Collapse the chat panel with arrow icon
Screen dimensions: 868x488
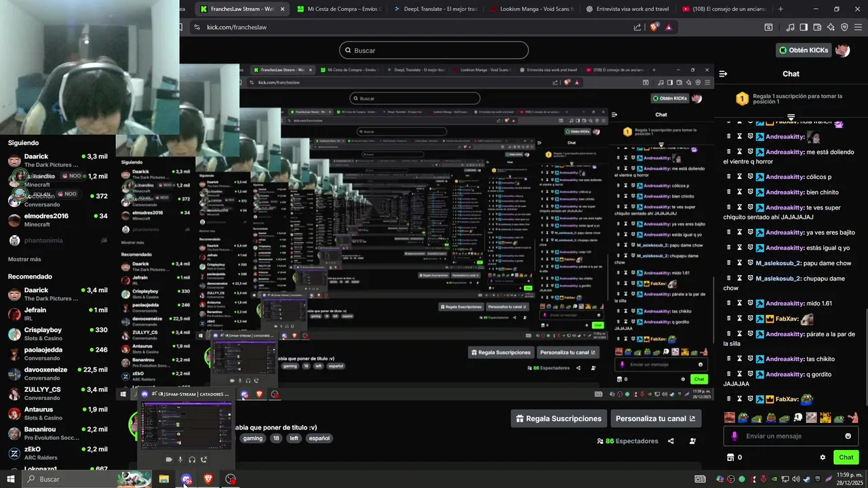(723, 74)
